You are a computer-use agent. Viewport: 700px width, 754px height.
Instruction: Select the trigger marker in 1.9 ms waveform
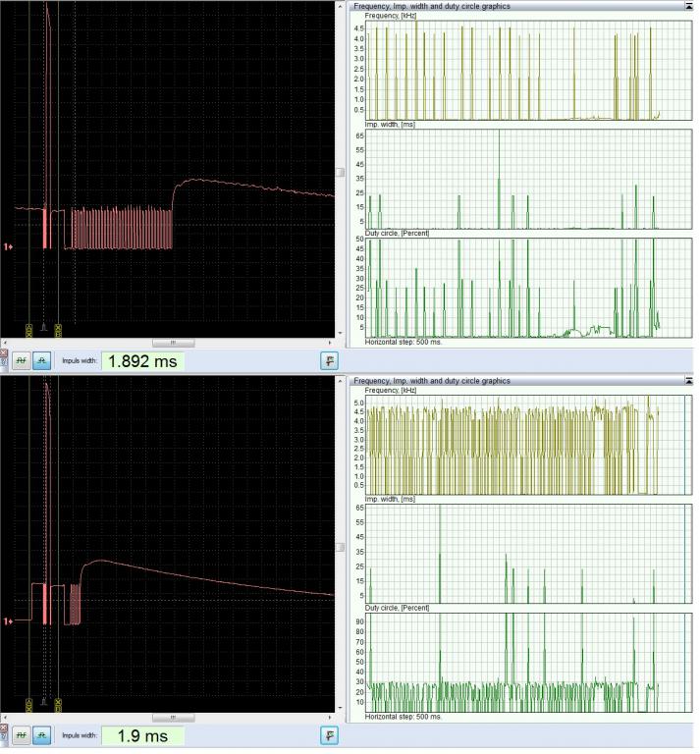44,702
